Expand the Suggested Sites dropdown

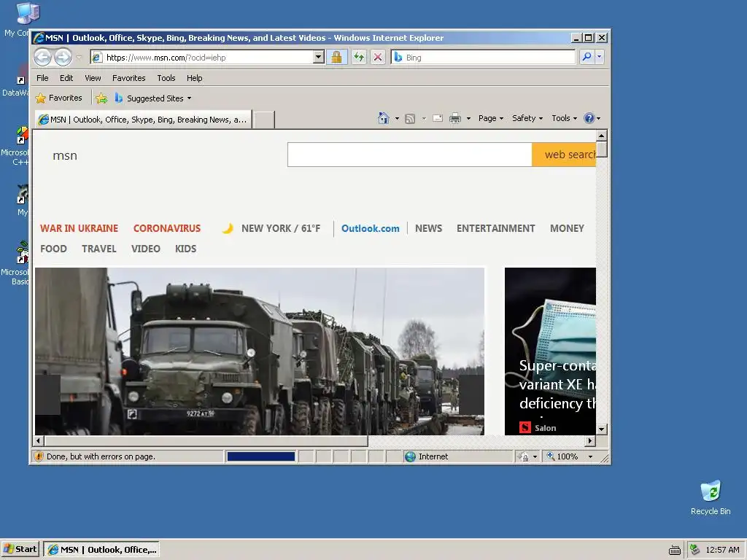(x=189, y=98)
